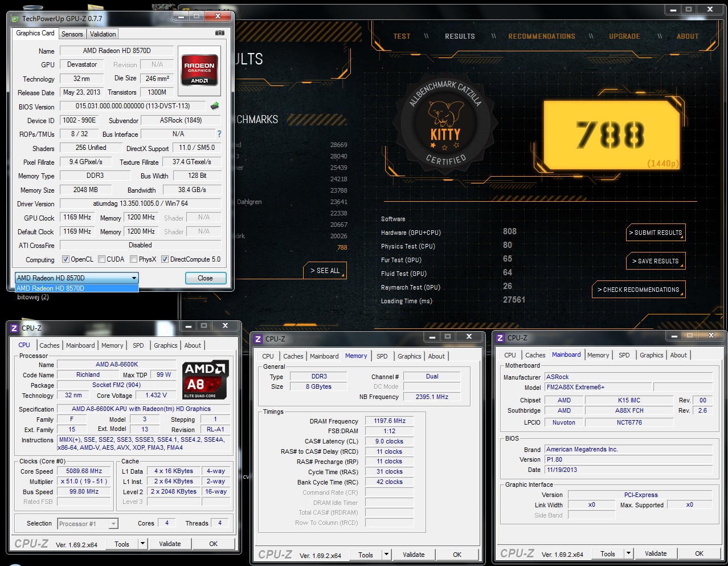Select AMD Radeon HD 8570D in dropdown list

pyautogui.click(x=76, y=288)
